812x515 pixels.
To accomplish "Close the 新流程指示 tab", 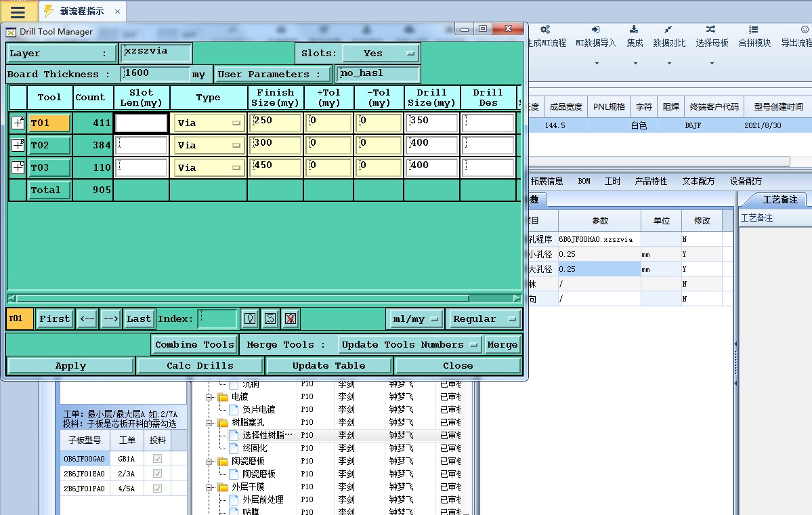I will coord(118,12).
